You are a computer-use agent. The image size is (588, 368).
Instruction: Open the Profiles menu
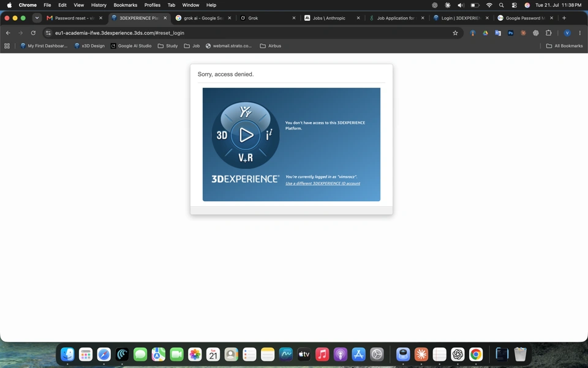pyautogui.click(x=153, y=6)
